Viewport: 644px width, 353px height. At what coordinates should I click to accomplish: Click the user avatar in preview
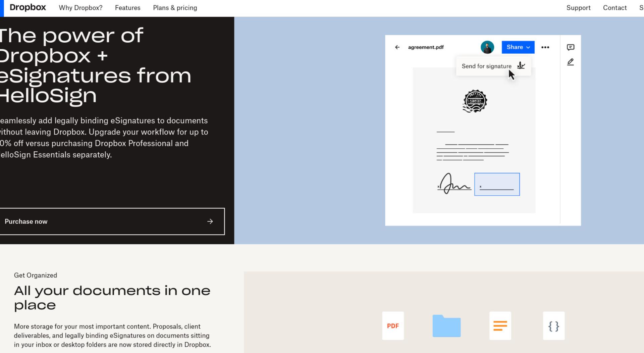[x=487, y=47]
